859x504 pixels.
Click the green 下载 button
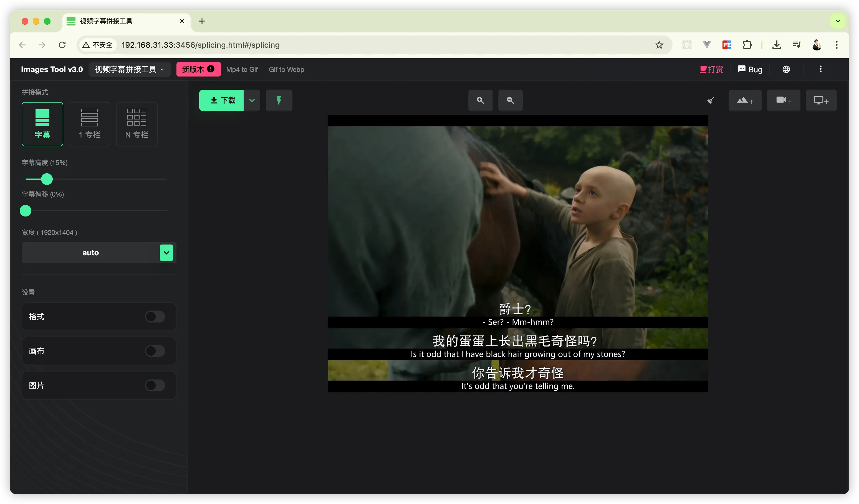pos(222,100)
